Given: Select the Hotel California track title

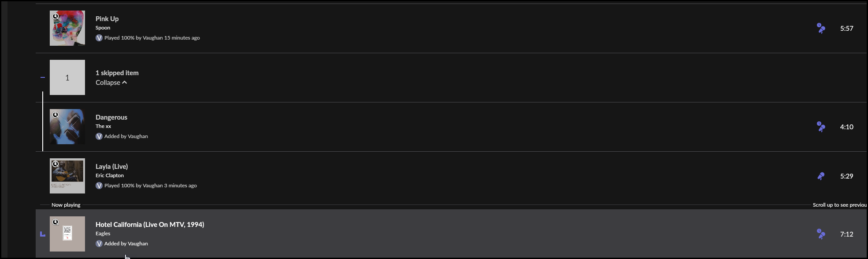Looking at the screenshot, I should coord(150,225).
